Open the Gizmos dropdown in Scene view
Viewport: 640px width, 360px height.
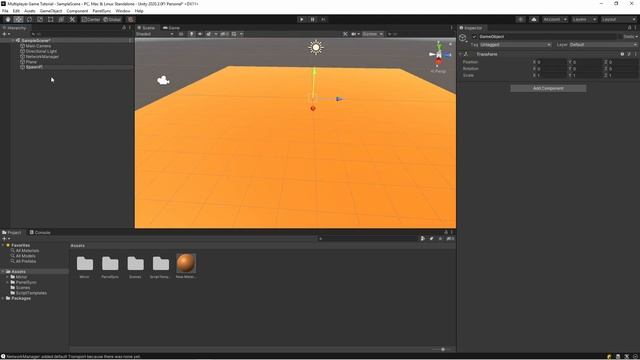click(x=373, y=34)
